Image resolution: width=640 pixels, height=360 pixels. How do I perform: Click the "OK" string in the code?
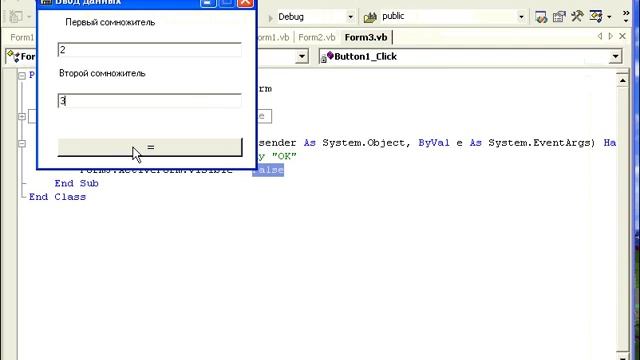(x=284, y=156)
